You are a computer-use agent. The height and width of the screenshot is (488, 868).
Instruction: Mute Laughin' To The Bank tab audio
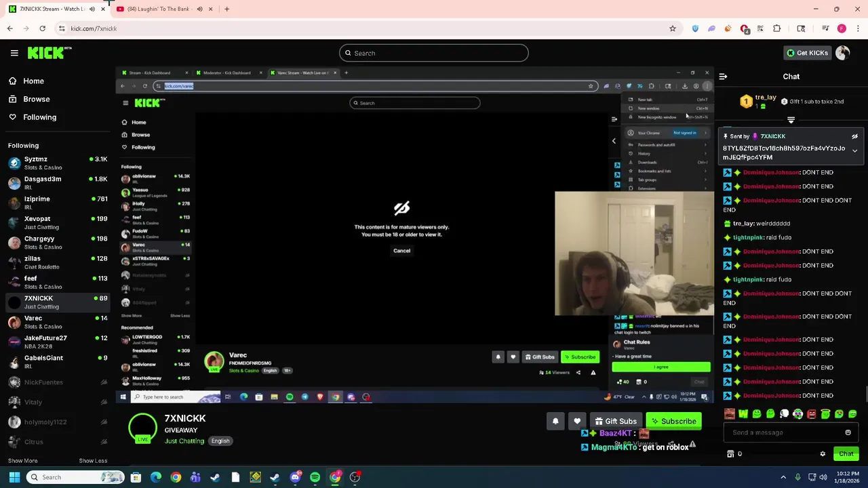click(x=199, y=9)
